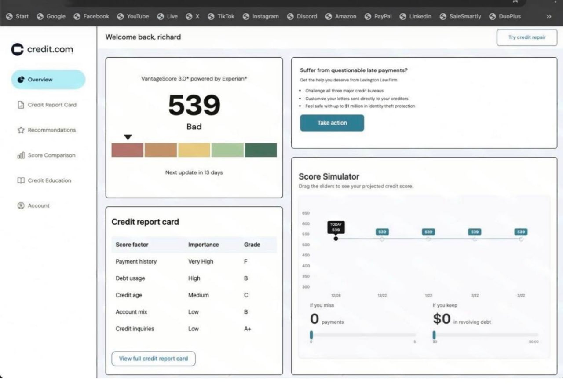This screenshot has height=392, width=563.
Task: Open Score Comparison bar chart icon
Action: pos(21,155)
